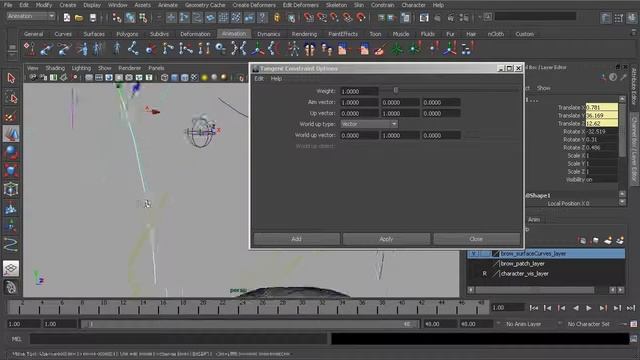This screenshot has height=360, width=640.
Task: Click the Weight value field
Action: click(x=360, y=91)
